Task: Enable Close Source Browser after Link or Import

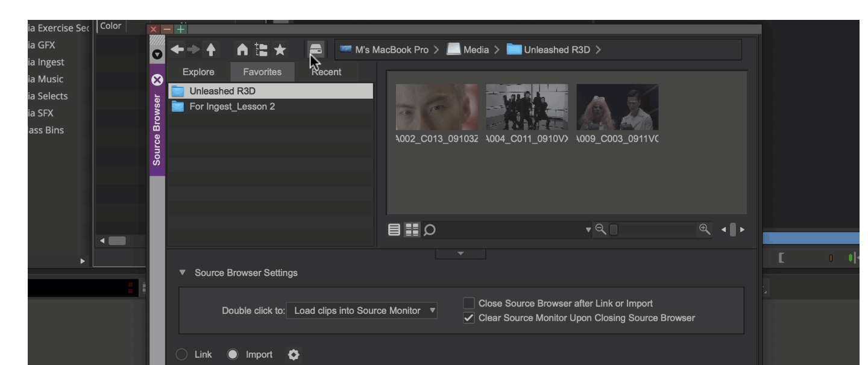Action: coord(469,304)
